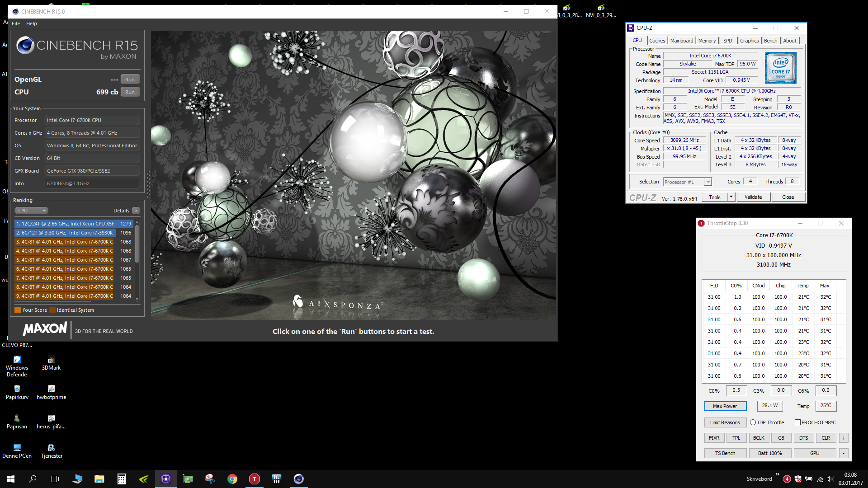Open the File menu in Cinebench
The width and height of the screenshot is (868, 488).
click(16, 23)
